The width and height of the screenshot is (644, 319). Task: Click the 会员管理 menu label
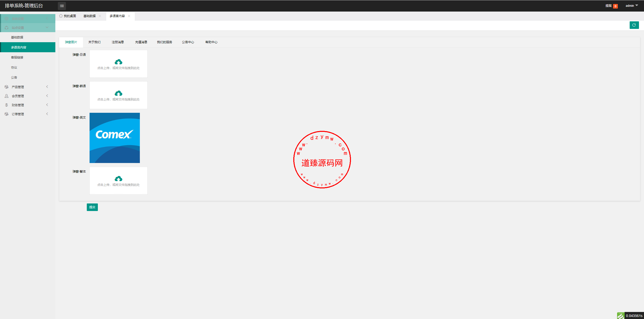(x=18, y=96)
